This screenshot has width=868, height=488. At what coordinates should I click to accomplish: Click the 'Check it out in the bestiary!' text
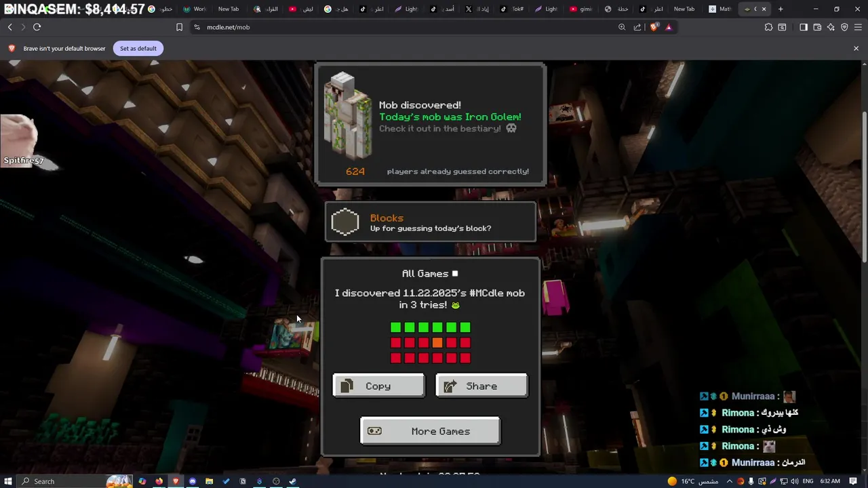(440, 128)
